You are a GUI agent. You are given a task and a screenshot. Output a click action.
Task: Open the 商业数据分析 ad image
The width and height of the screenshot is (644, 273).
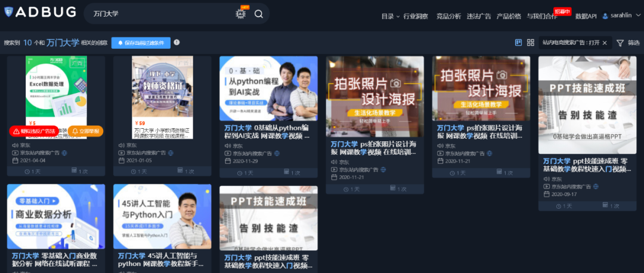pos(56,217)
